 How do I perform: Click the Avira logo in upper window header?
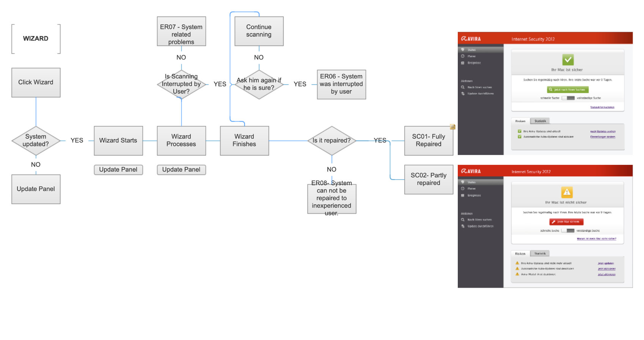coord(471,39)
